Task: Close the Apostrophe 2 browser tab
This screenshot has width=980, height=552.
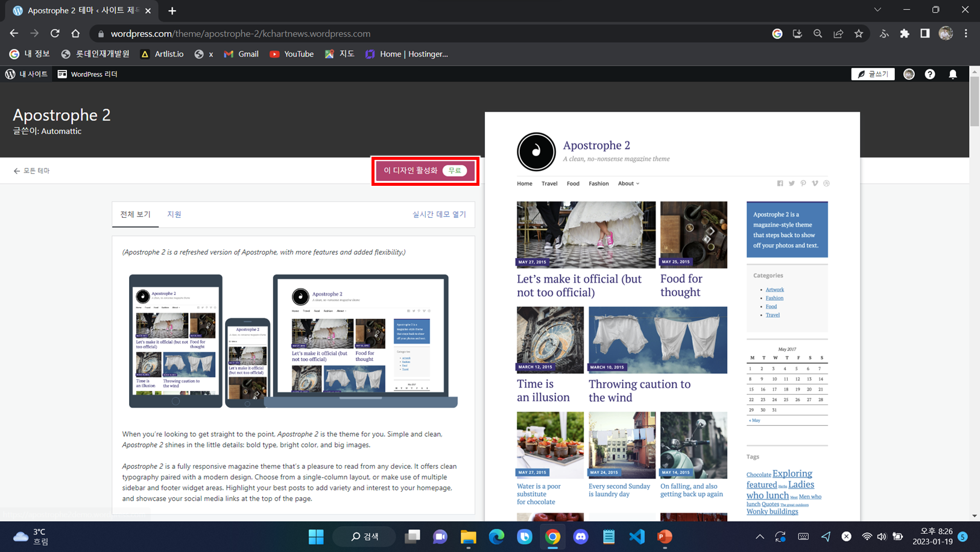Action: (x=148, y=11)
